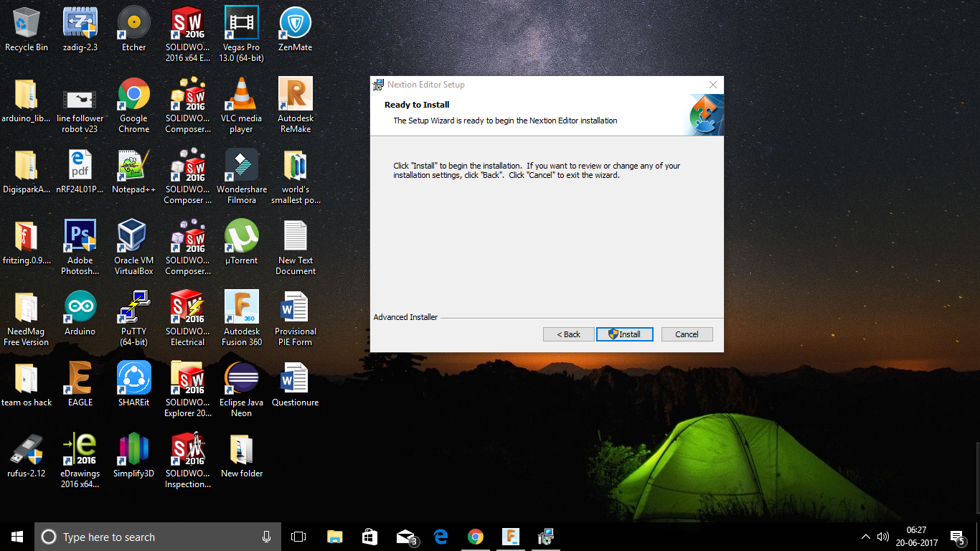Show hidden system tray icons

coord(865,537)
